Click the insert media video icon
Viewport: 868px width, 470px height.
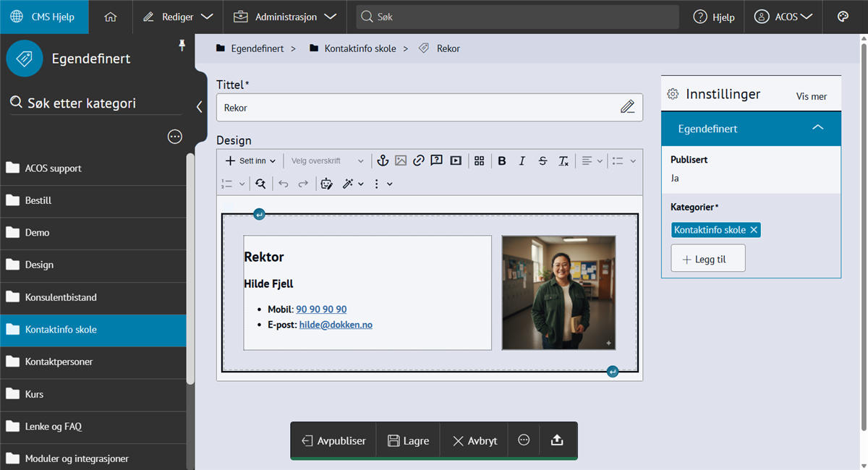(456, 161)
